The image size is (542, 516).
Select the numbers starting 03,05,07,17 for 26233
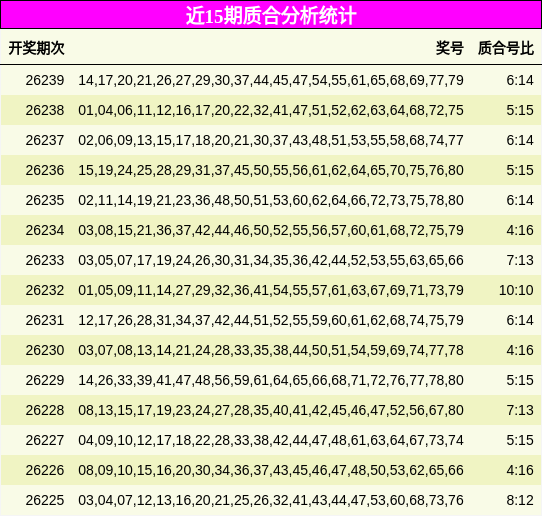(x=271, y=260)
